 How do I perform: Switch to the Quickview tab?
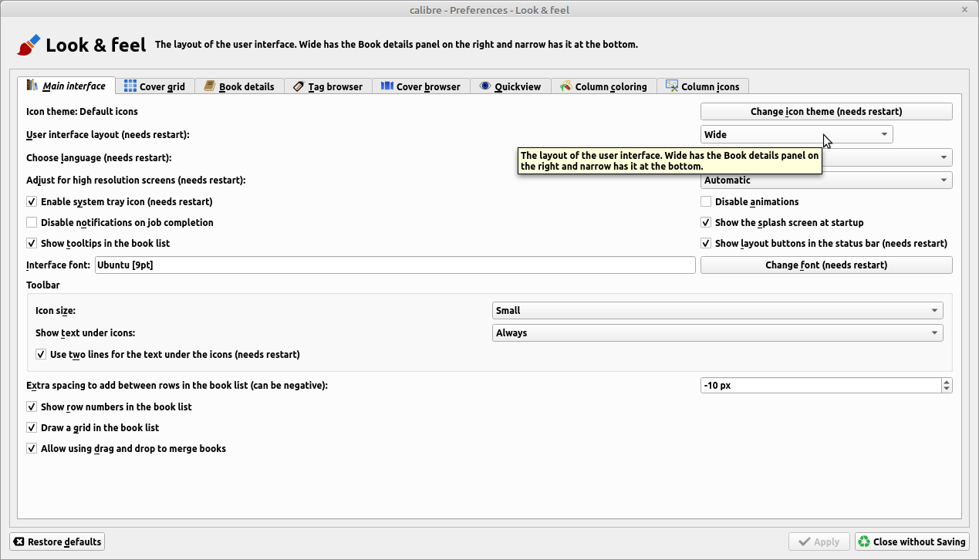click(x=510, y=86)
